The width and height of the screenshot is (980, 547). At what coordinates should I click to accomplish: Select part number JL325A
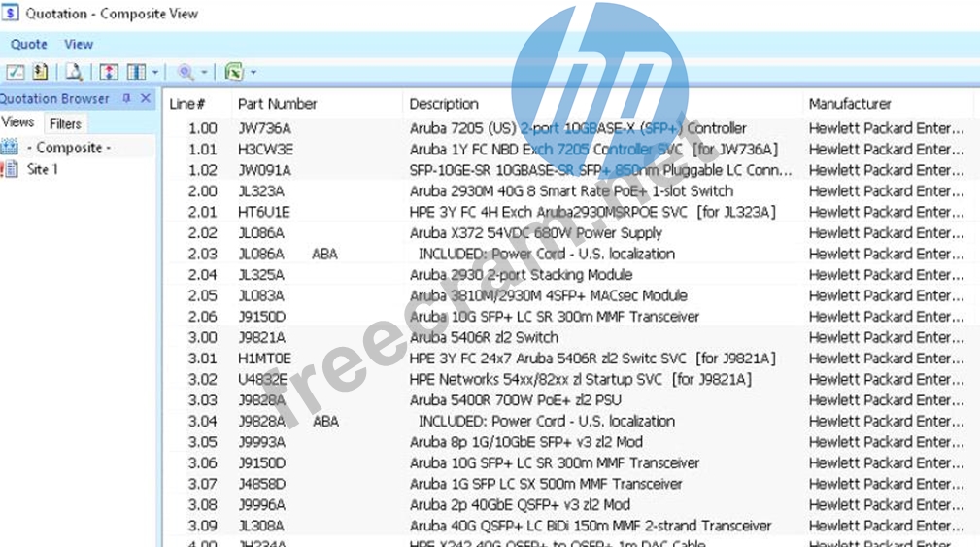261,275
